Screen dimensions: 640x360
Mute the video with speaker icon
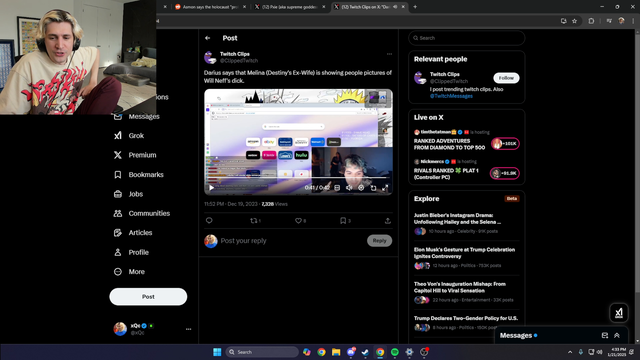(349, 188)
